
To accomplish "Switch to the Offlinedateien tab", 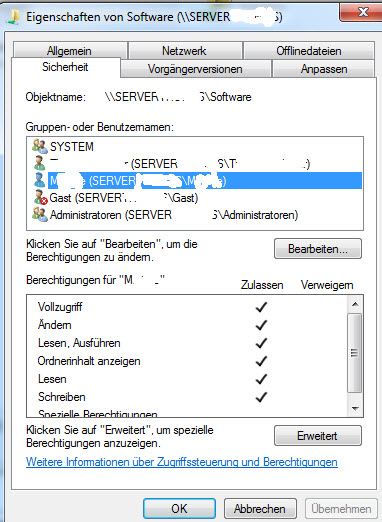I will tap(309, 51).
